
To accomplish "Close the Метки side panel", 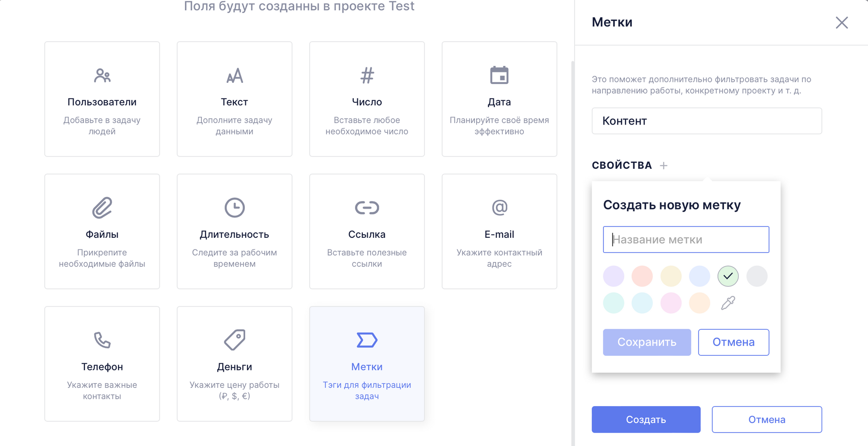I will [842, 23].
